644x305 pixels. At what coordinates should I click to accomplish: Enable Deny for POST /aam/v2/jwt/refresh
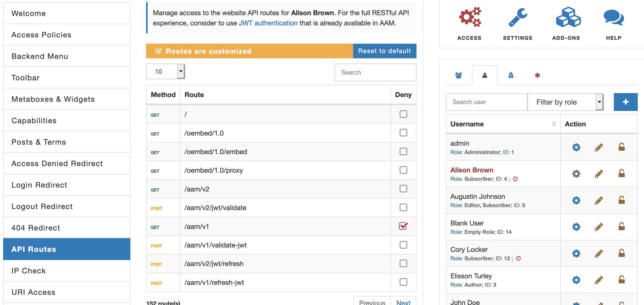coord(403,264)
